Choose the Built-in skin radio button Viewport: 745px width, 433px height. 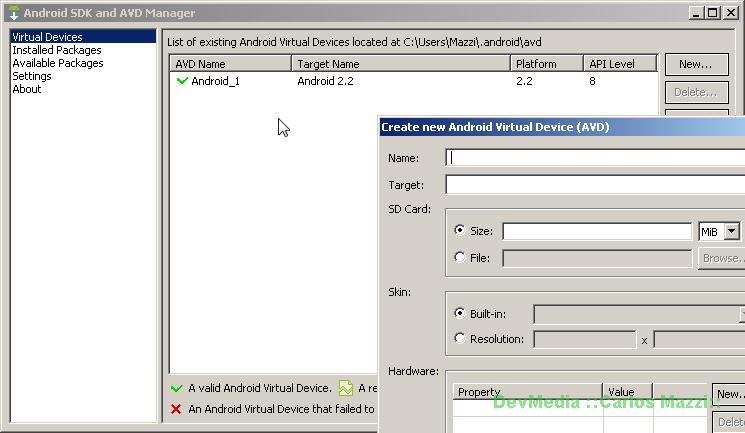pos(460,313)
